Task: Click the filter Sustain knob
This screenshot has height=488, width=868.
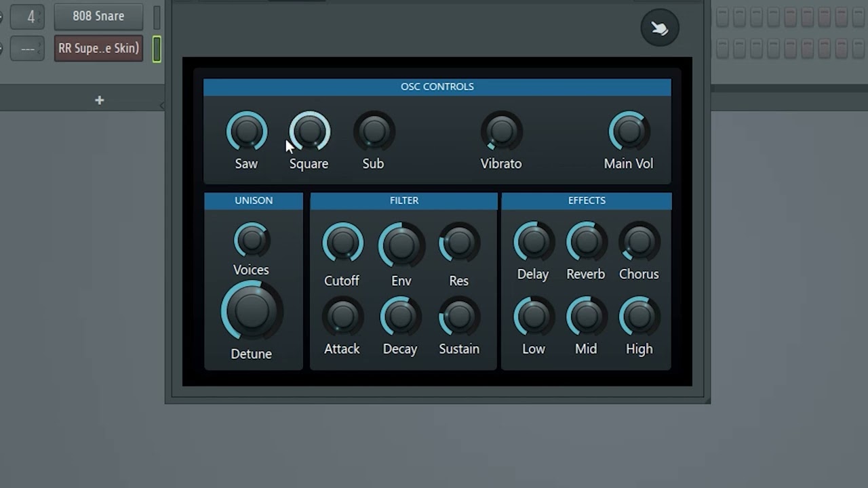Action: 459,316
